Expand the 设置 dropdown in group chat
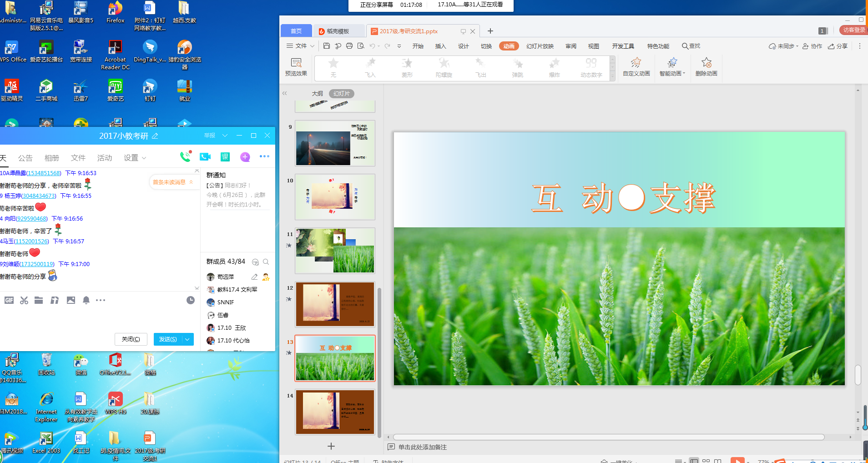868x463 pixels. point(135,158)
